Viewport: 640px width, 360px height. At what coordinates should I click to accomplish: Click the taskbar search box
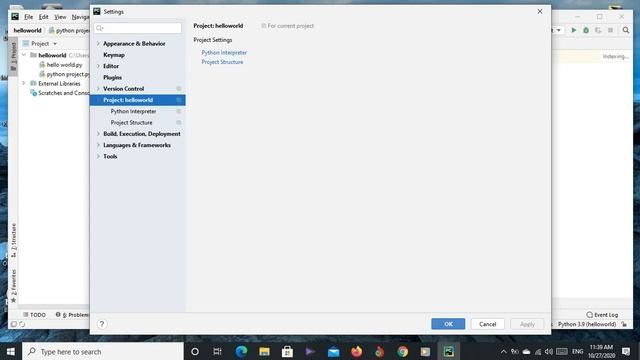pyautogui.click(x=103, y=351)
